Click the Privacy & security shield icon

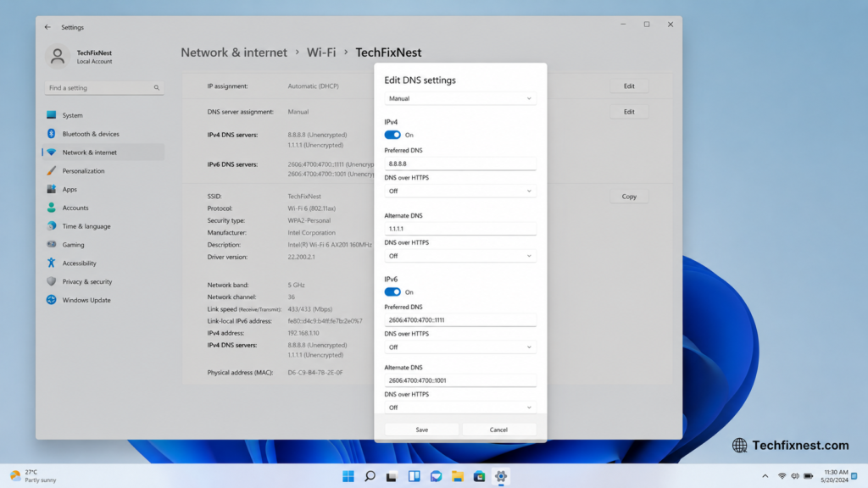[x=52, y=281]
